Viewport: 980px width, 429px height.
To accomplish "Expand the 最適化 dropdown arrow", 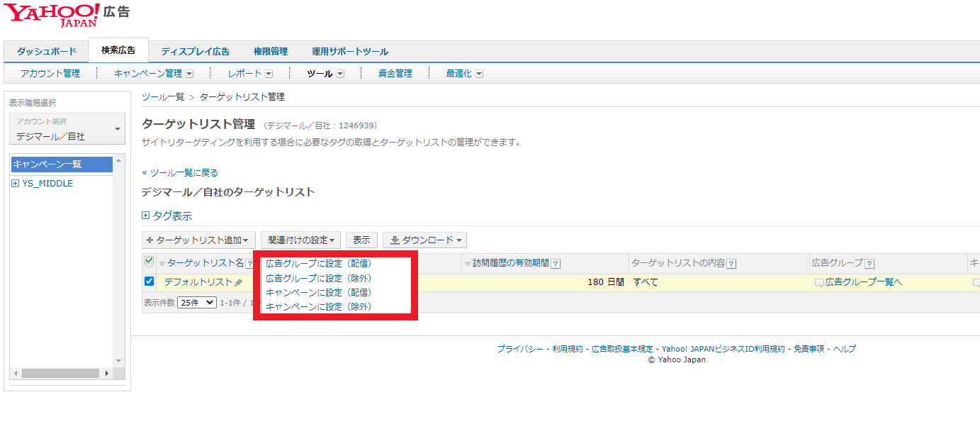I will coord(479,74).
